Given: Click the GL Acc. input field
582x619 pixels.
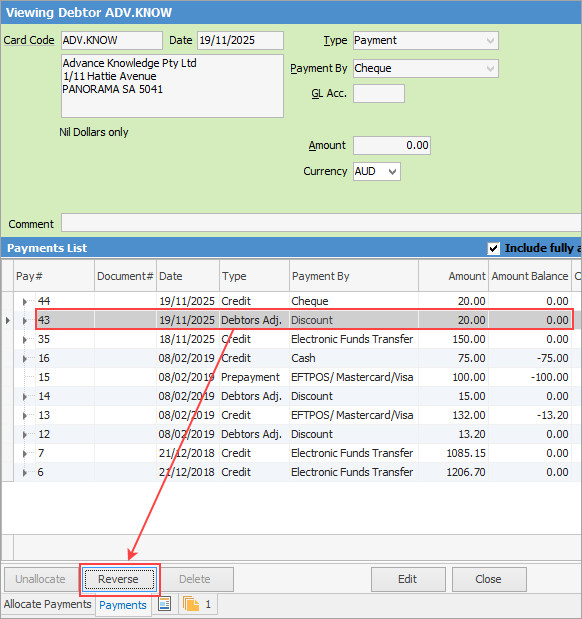Looking at the screenshot, I should pos(379,94).
